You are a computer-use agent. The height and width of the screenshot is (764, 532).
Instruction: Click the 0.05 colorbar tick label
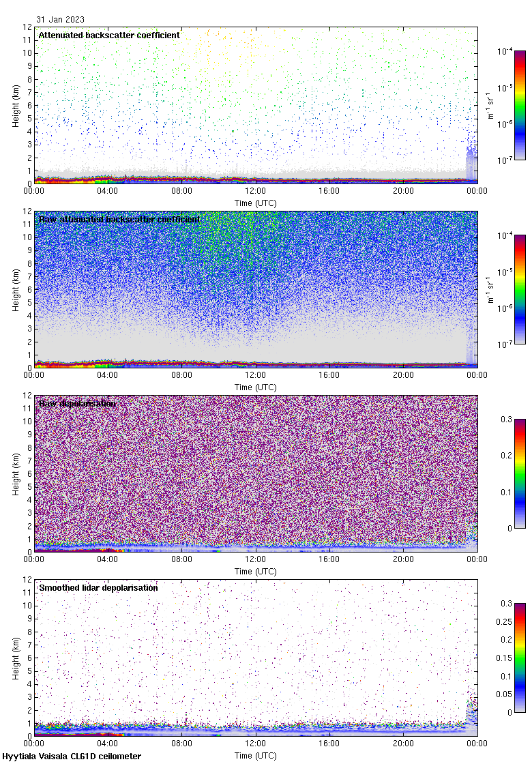504,694
